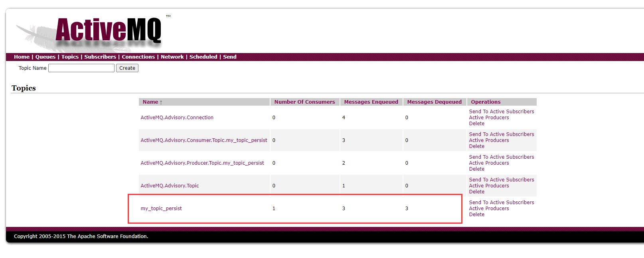Sort by the Name column header
This screenshot has height=258, width=644.
(x=152, y=102)
